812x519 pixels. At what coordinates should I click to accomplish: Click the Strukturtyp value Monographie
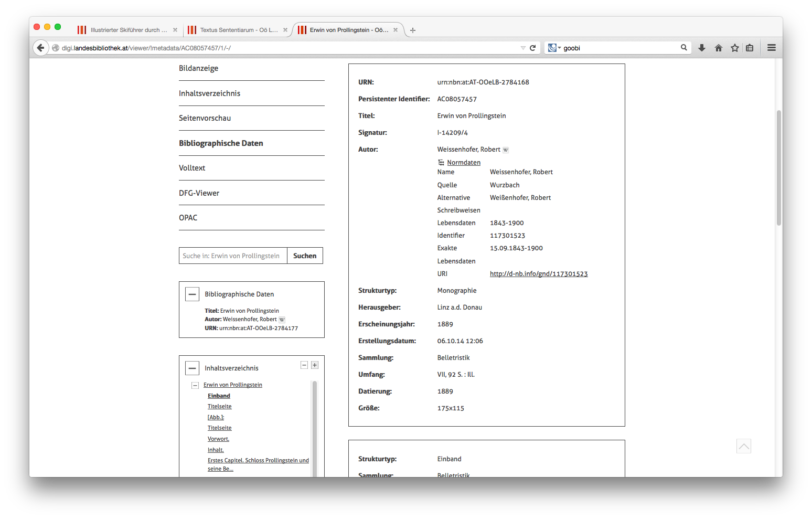pos(457,290)
